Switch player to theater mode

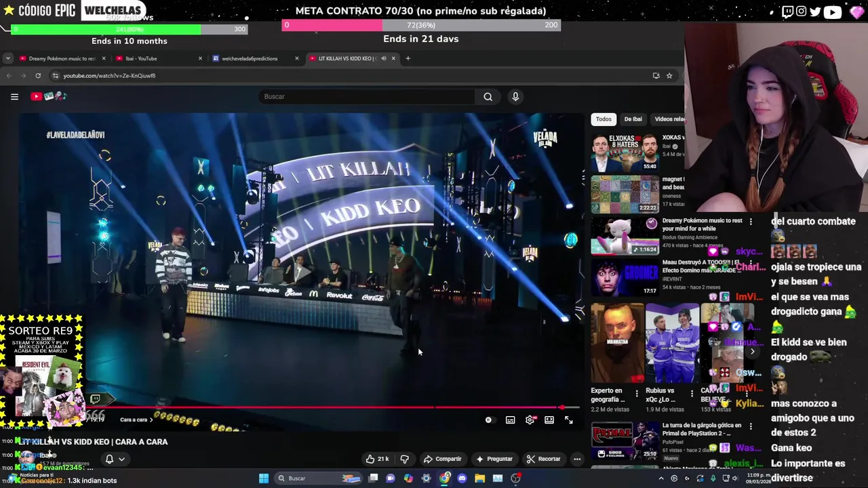(x=549, y=420)
